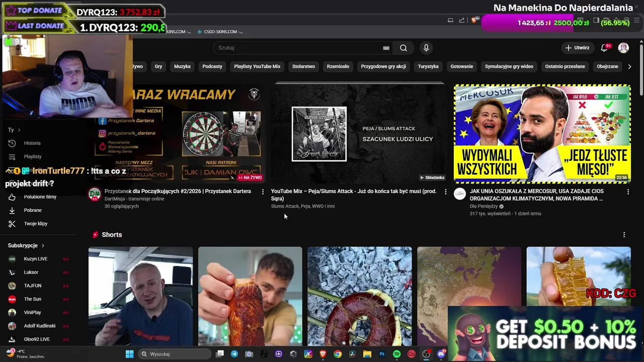Click the Slums Attack, Peja, WWO i inni text

pyautogui.click(x=302, y=206)
